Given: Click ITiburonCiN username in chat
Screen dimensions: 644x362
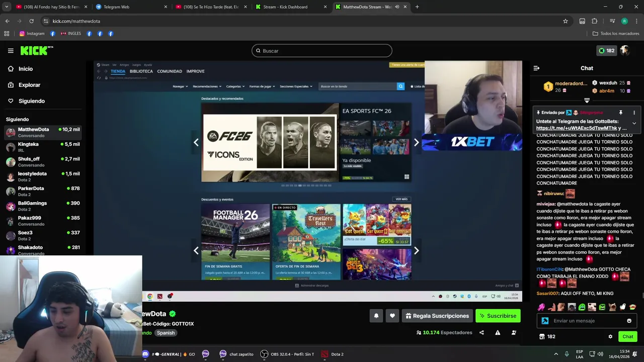Looking at the screenshot, I should pyautogui.click(x=549, y=269).
